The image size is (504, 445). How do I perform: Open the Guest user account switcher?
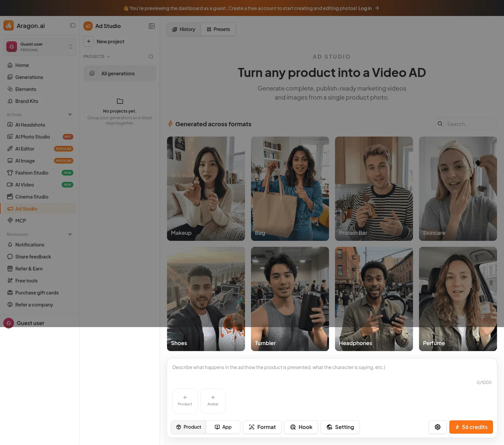pos(40,47)
